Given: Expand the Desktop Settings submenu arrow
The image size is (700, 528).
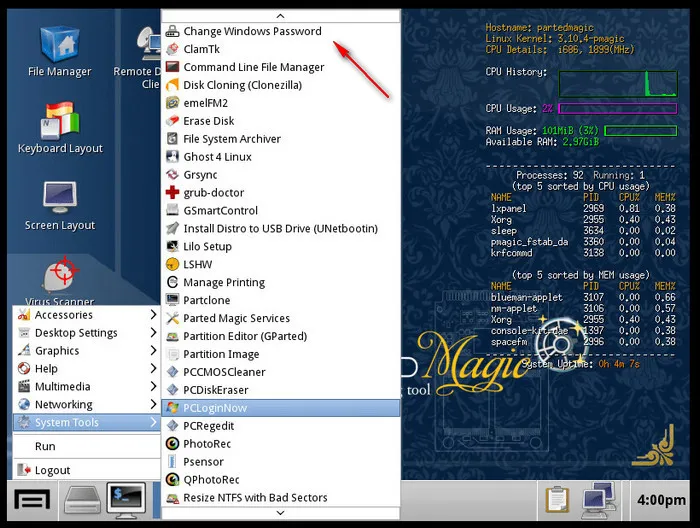Looking at the screenshot, I should coord(153,333).
